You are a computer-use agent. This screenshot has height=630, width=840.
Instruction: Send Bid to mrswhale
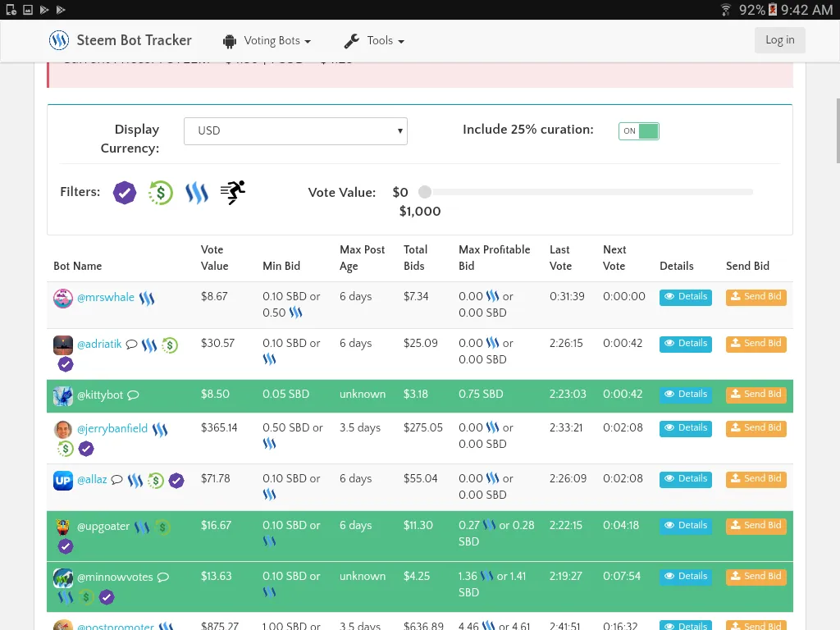(x=756, y=297)
